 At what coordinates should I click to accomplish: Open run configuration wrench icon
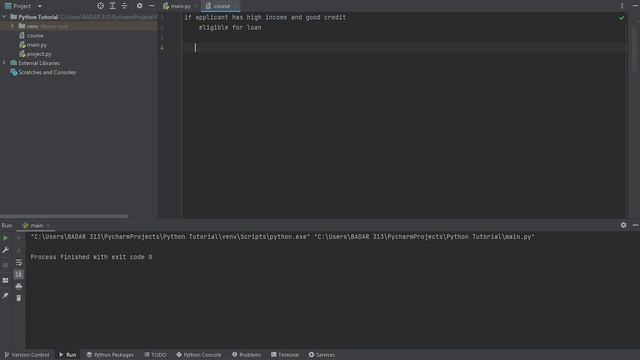point(5,250)
